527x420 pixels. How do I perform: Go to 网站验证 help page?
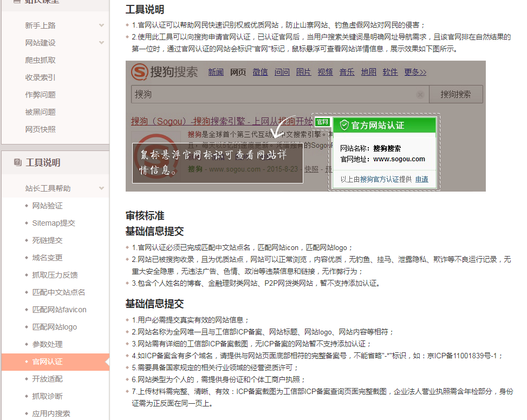pos(47,206)
